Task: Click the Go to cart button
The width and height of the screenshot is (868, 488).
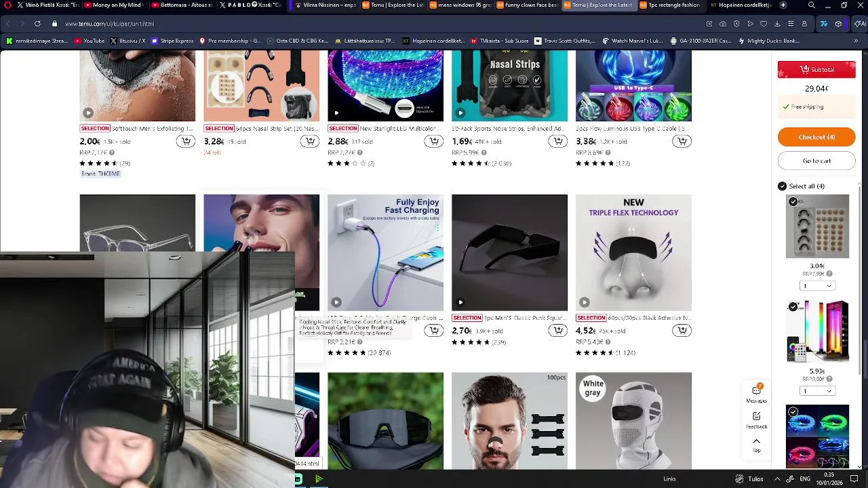Action: [x=816, y=161]
